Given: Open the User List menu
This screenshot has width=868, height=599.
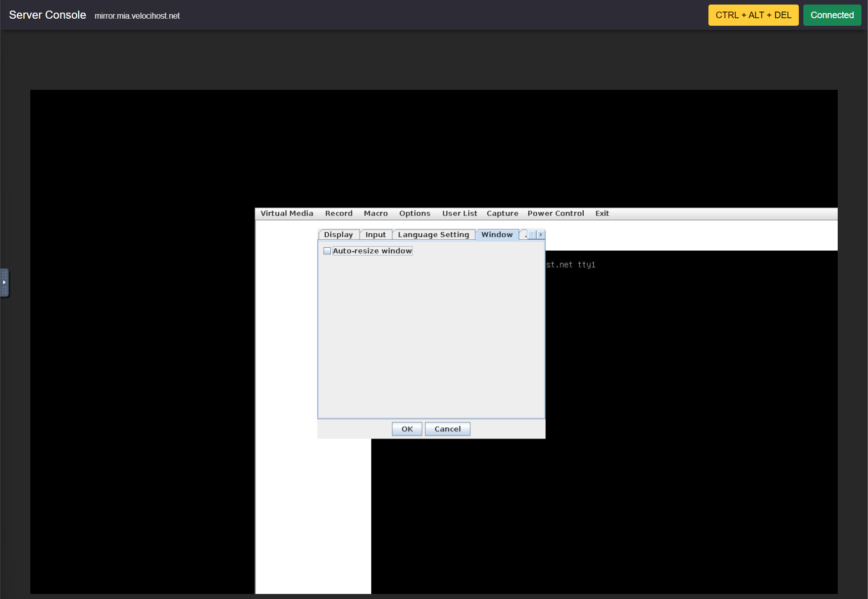Looking at the screenshot, I should 459,213.
